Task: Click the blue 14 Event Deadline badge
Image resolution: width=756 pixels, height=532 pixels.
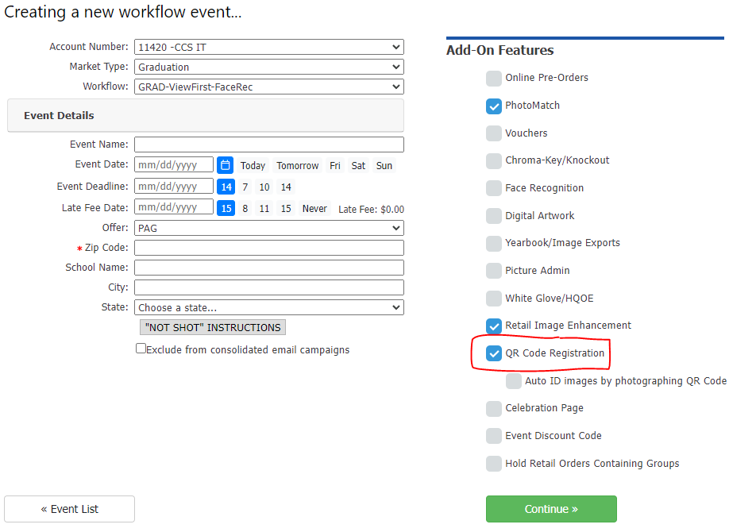Action: pos(226,187)
